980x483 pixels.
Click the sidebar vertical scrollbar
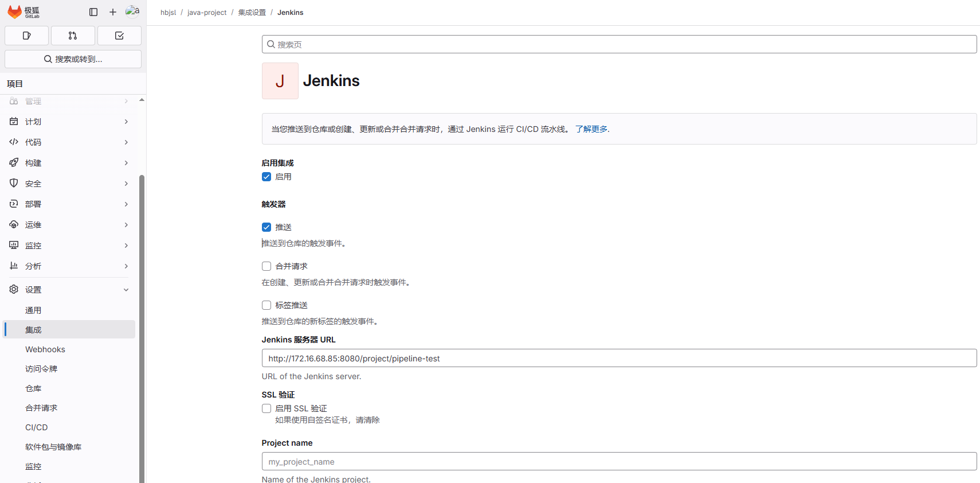point(142,328)
